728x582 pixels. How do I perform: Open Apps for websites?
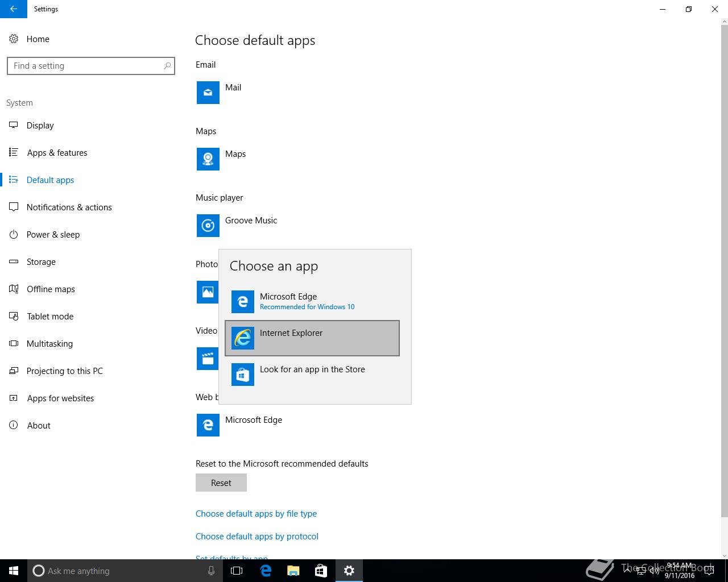coord(91,398)
